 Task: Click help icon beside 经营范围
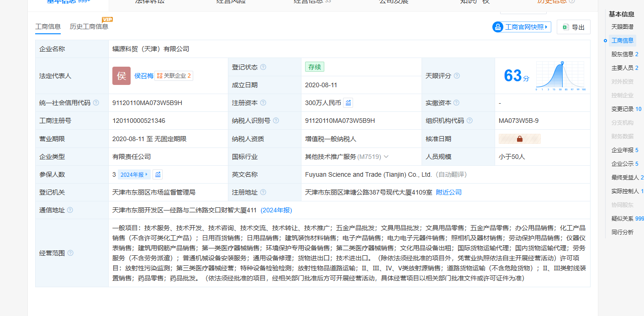[x=70, y=253]
